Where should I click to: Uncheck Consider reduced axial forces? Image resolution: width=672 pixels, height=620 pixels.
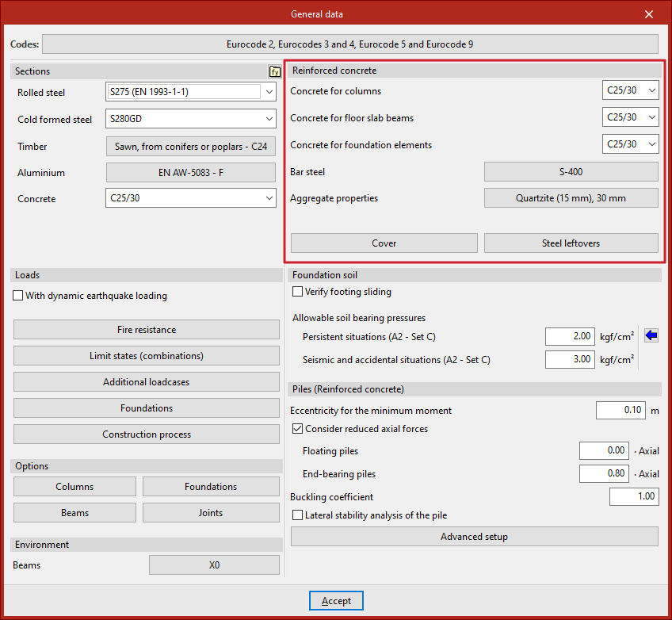tap(298, 429)
